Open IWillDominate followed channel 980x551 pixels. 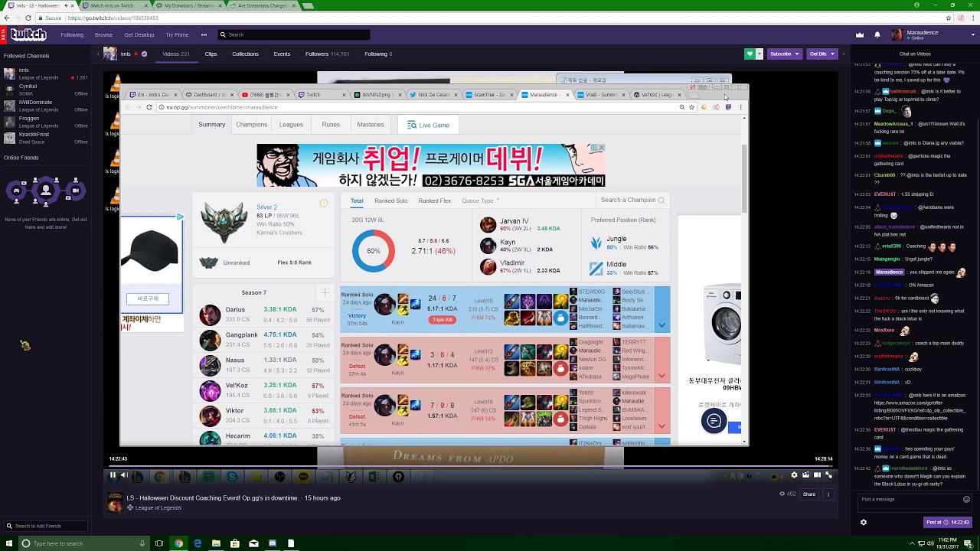(46, 106)
